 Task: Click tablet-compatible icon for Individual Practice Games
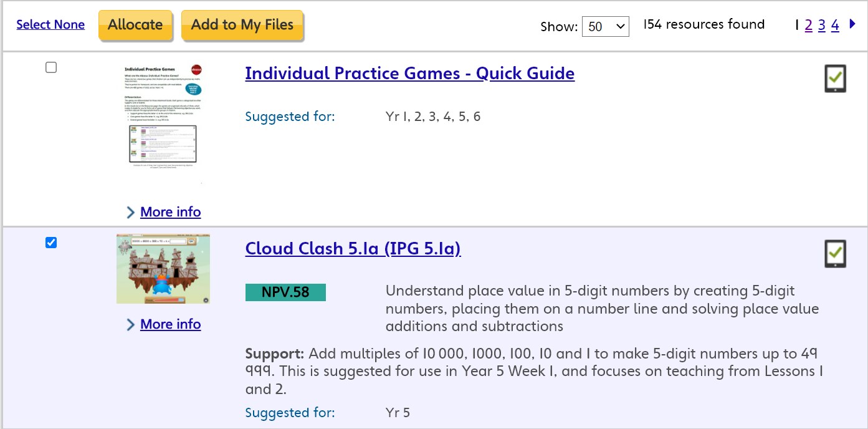[835, 79]
